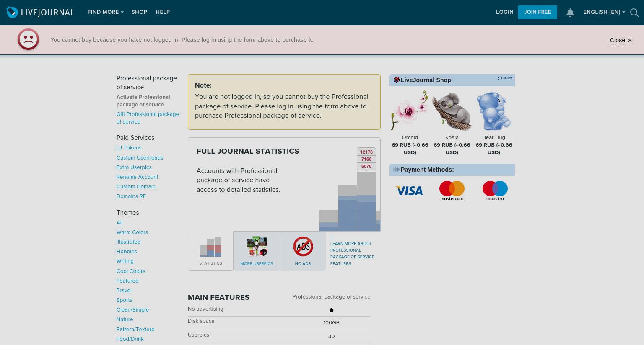Screen dimensions: 644x345
Task: Select the Cool Colors theme category
Action: click(x=131, y=271)
